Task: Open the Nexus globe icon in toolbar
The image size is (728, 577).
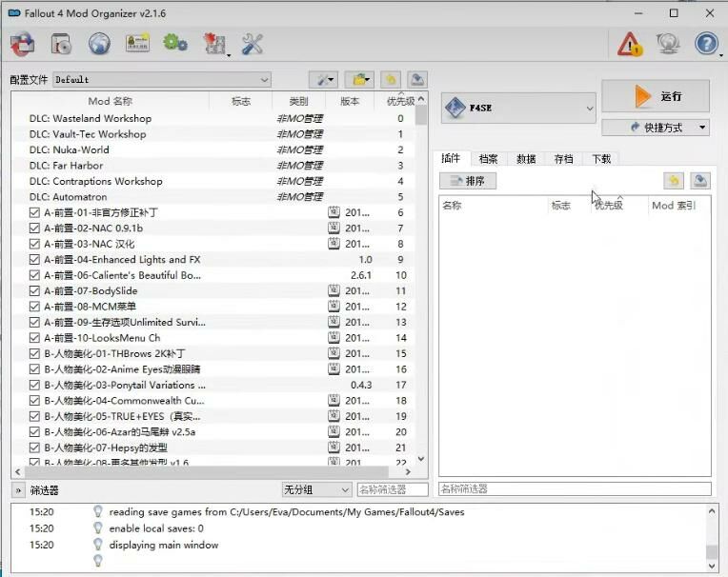Action: [x=99, y=43]
